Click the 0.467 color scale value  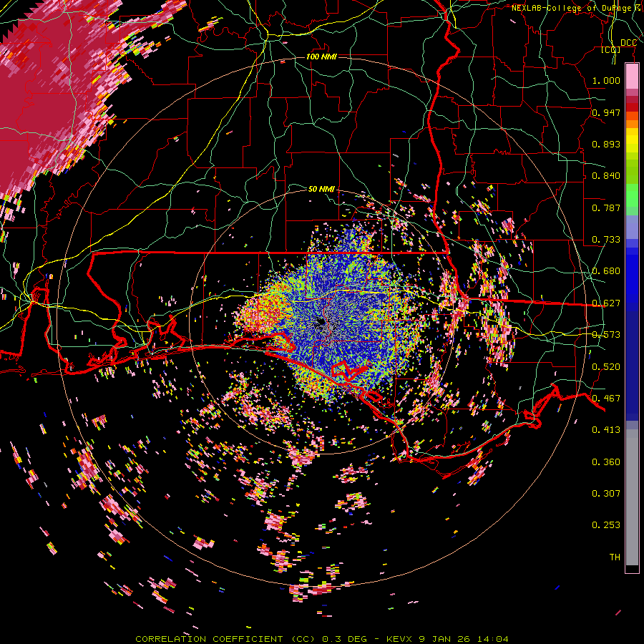pos(606,399)
